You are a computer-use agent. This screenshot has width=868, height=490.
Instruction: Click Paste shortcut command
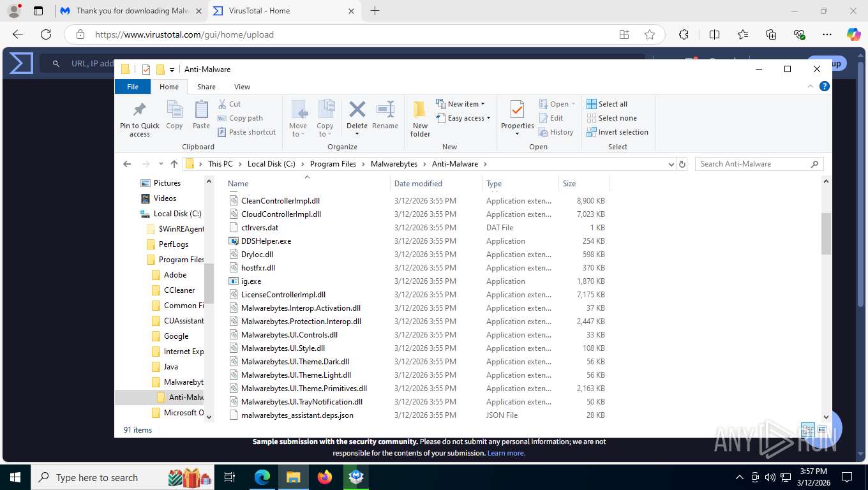[246, 132]
